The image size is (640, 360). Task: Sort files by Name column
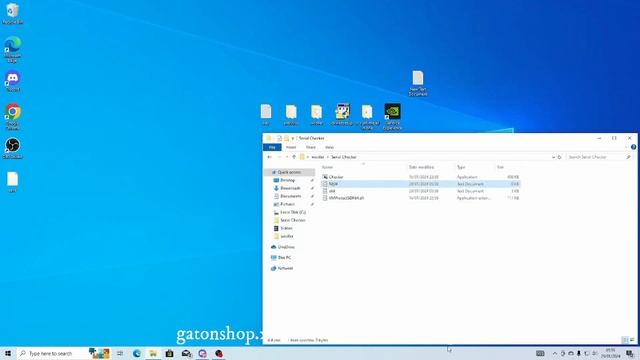pyautogui.click(x=327, y=167)
